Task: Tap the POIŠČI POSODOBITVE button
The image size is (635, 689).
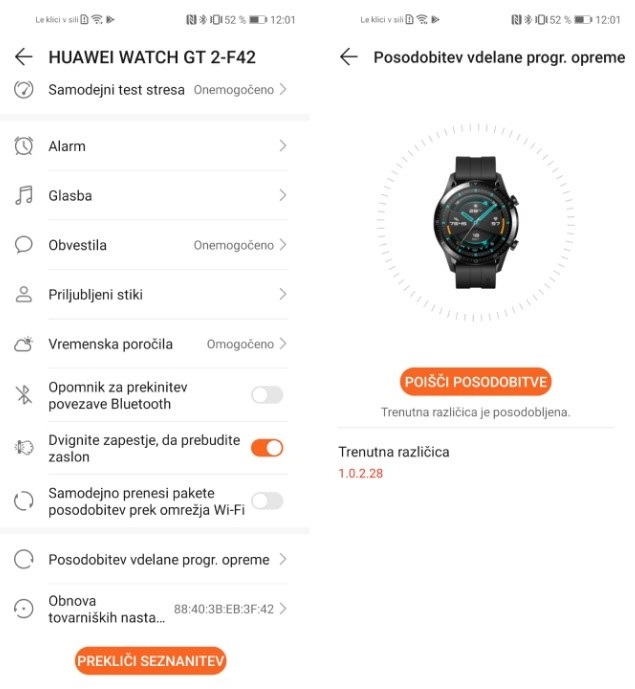Action: (475, 381)
